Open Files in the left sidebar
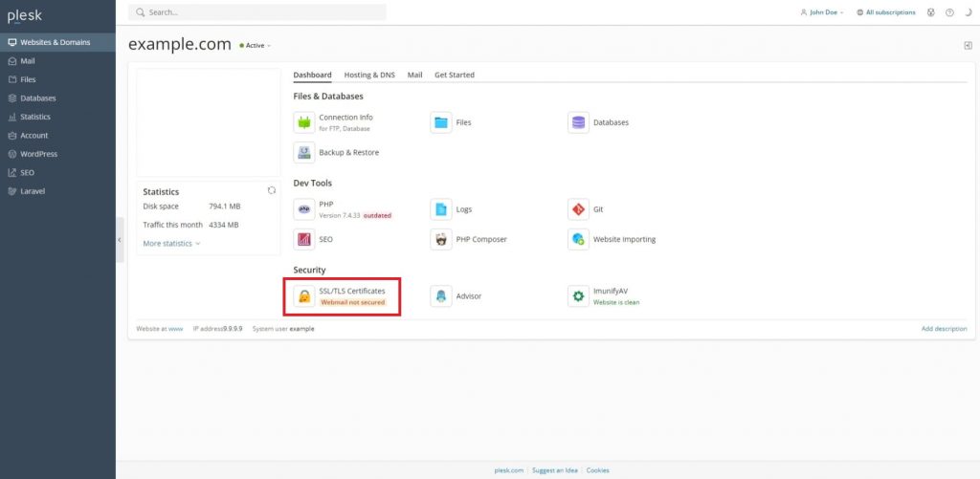Viewport: 980px width, 479px height. (57, 80)
